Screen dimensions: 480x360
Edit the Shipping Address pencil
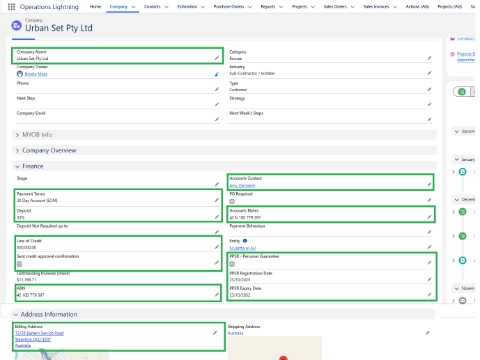click(x=428, y=333)
